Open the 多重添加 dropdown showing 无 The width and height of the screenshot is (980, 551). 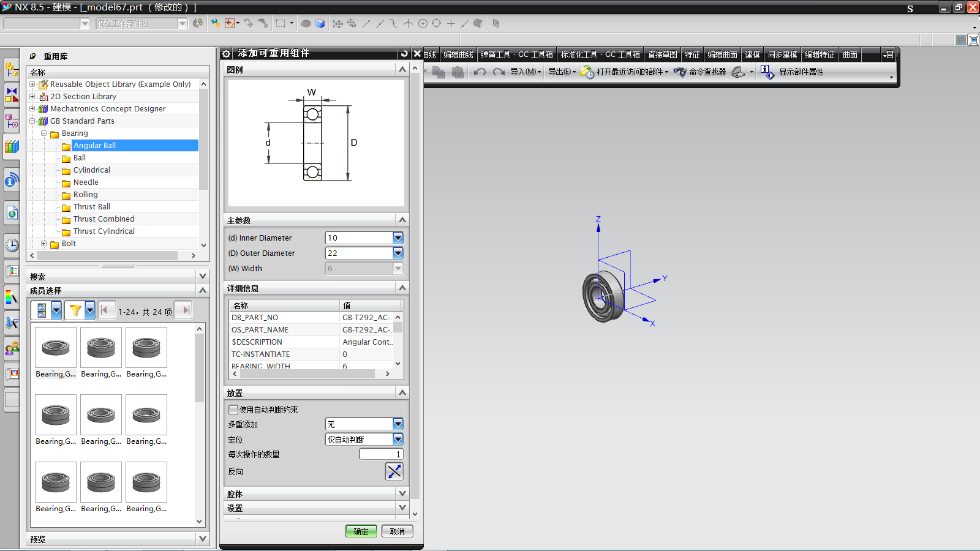398,424
